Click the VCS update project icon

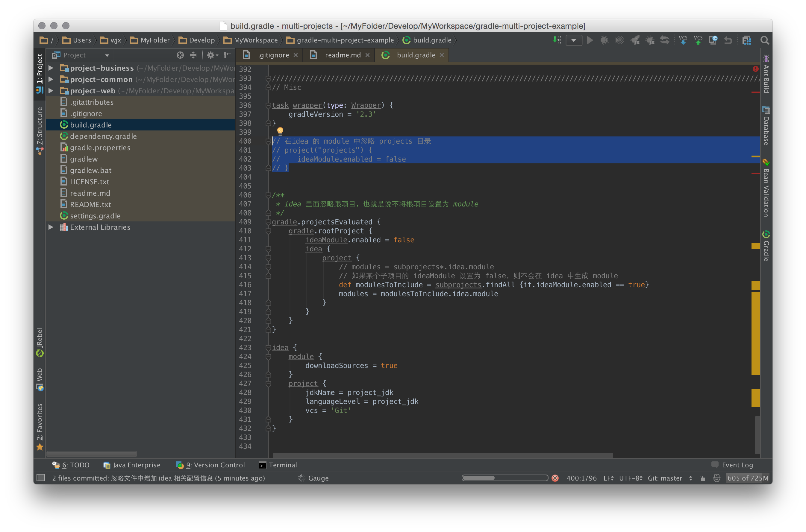click(683, 40)
